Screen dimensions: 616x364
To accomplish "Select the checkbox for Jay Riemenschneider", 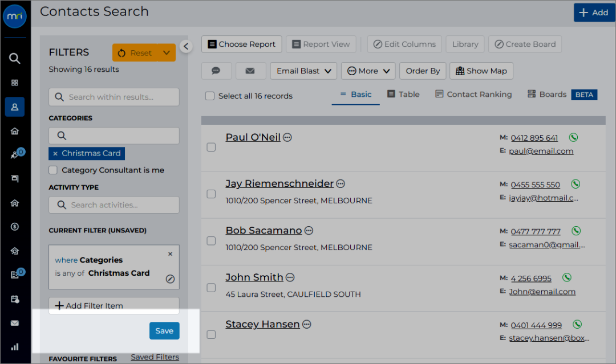I will [212, 194].
